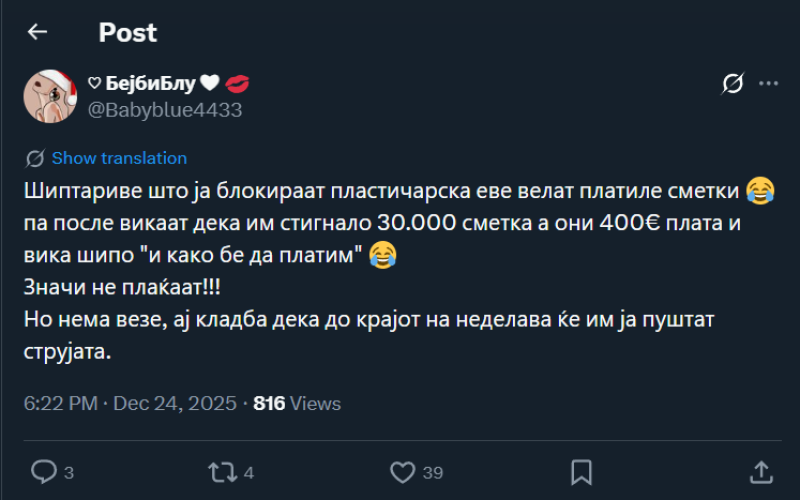Open the three-dot More menu

click(x=768, y=85)
